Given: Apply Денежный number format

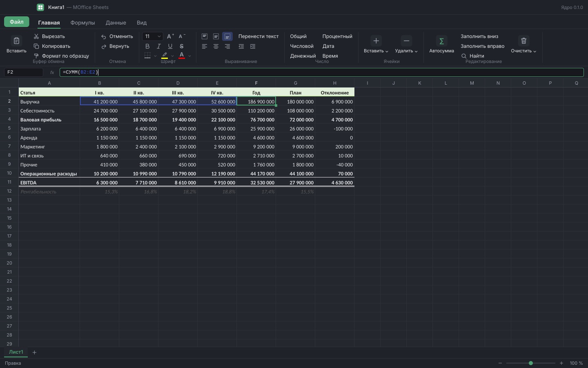Looking at the screenshot, I should tap(303, 56).
